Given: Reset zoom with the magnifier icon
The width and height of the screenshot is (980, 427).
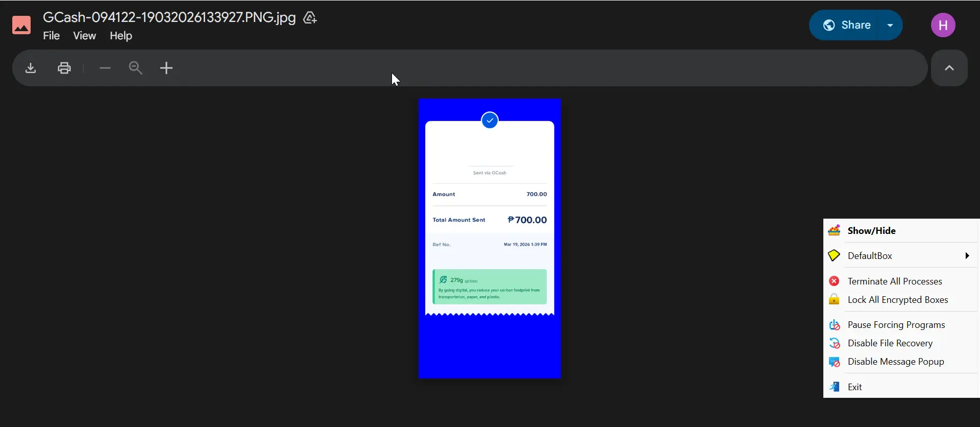Looking at the screenshot, I should click(x=136, y=68).
